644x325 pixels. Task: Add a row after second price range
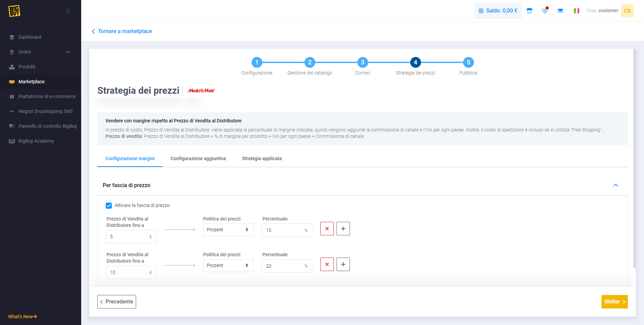tap(343, 264)
